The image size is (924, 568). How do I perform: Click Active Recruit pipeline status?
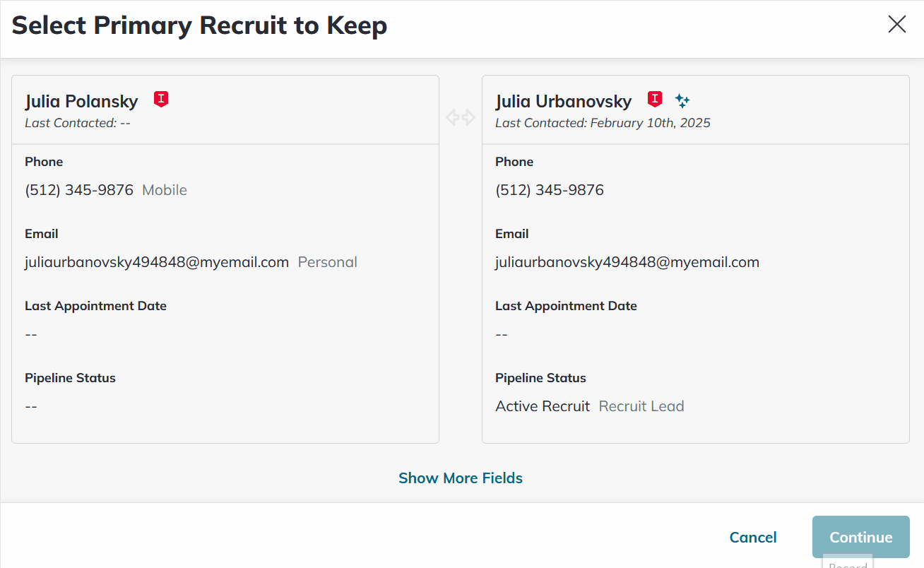point(543,406)
